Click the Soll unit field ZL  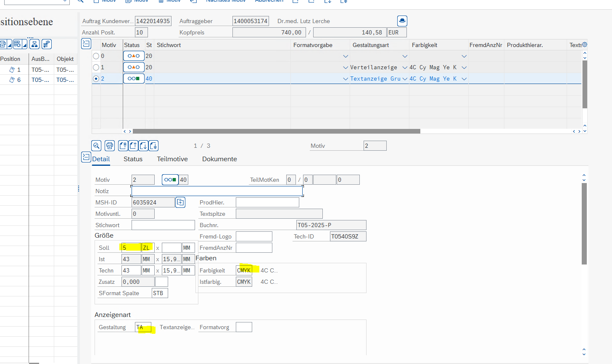(148, 248)
